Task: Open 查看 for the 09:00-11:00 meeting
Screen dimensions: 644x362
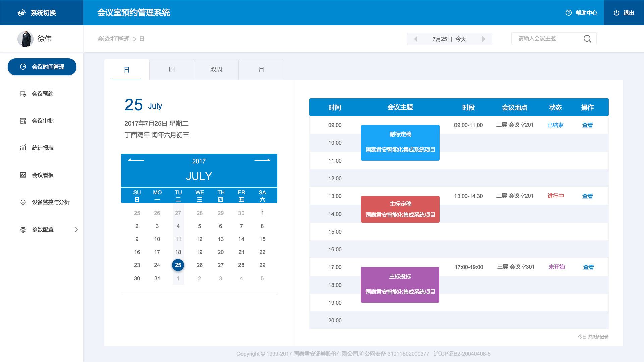Action: (587, 125)
